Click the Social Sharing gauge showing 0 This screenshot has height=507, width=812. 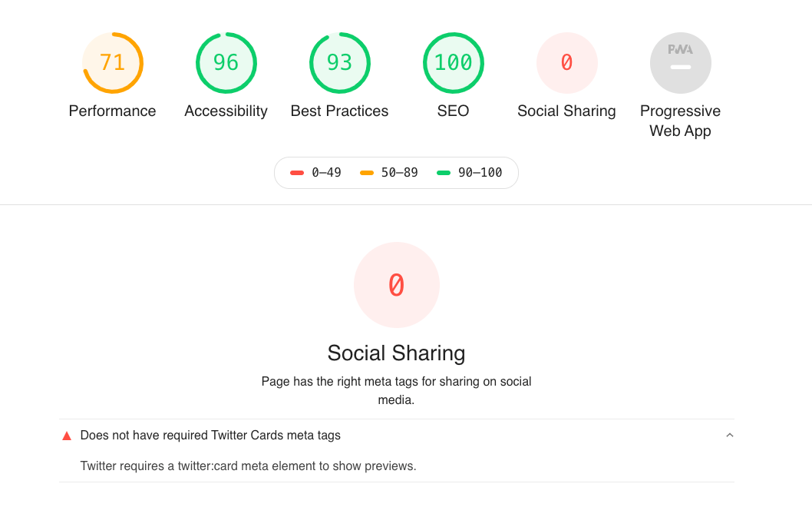point(566,62)
